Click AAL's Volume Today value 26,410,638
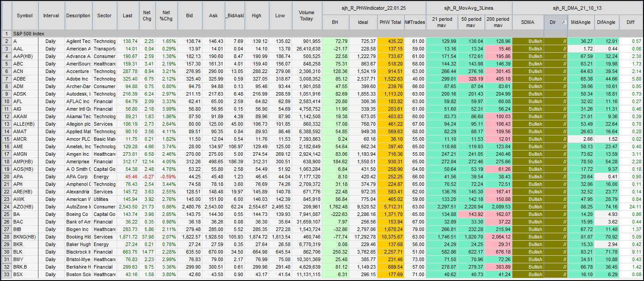The image size is (644, 281). coord(308,49)
